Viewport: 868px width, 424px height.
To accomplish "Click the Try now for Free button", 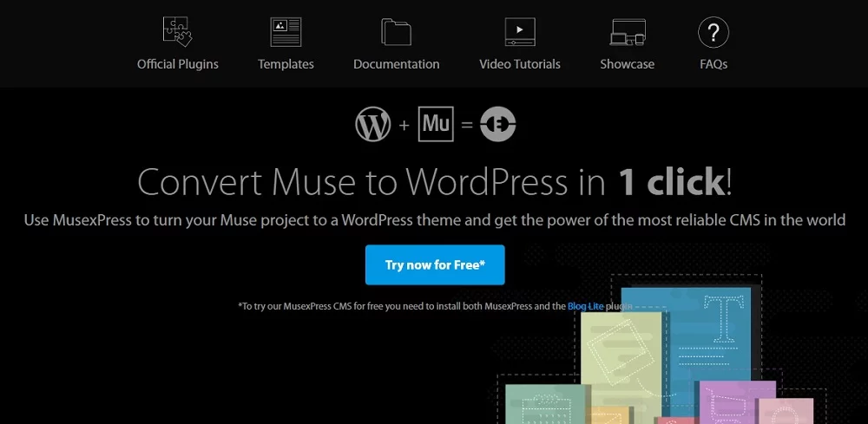I will (x=435, y=264).
